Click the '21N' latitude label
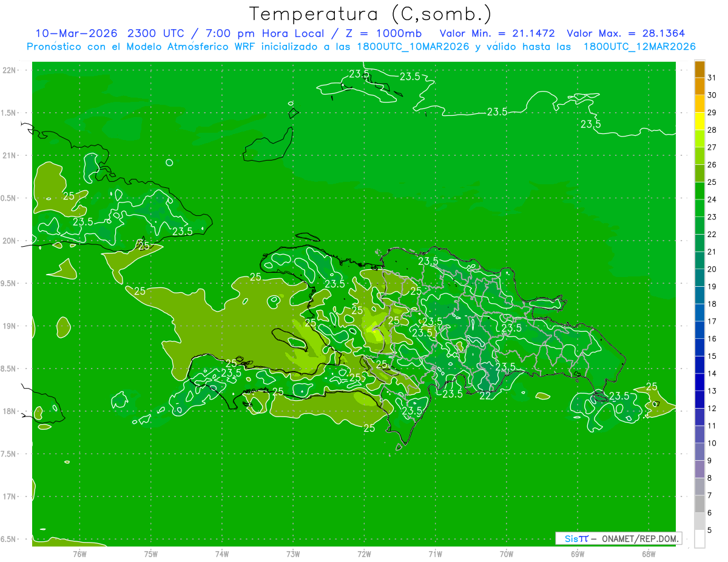The height and width of the screenshot is (562, 728). [x=10, y=155]
